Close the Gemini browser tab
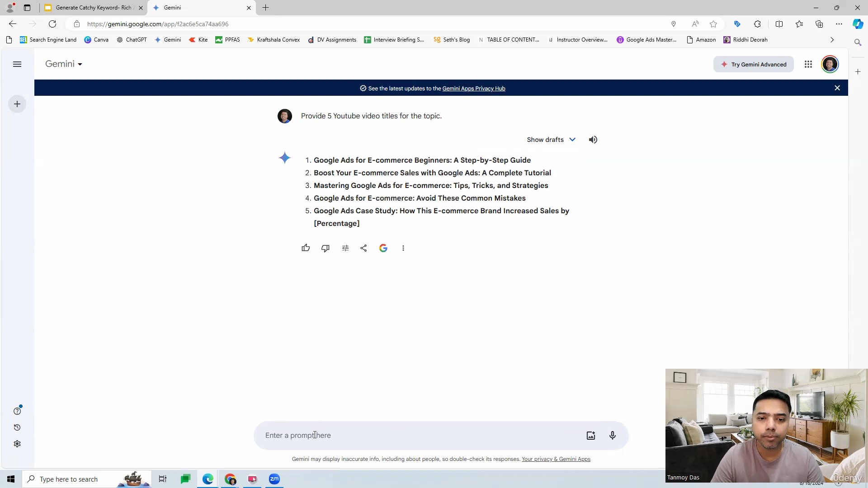Viewport: 868px width, 488px height. 249,8
